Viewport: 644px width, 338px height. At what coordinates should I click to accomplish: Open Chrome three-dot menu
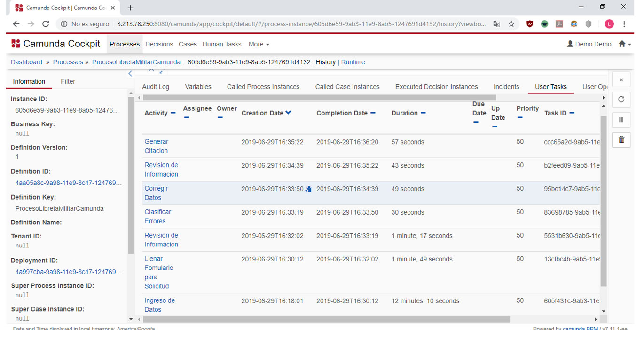(x=624, y=24)
